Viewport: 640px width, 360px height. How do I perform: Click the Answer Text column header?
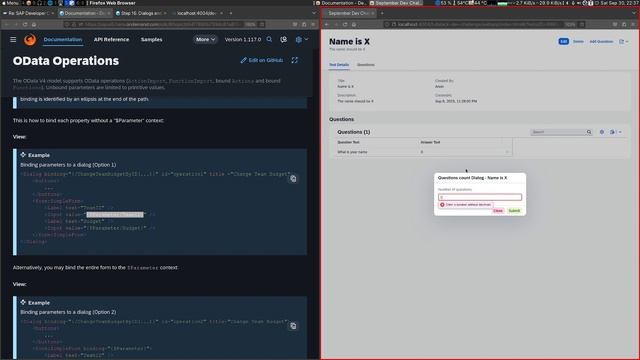pyautogui.click(x=430, y=142)
